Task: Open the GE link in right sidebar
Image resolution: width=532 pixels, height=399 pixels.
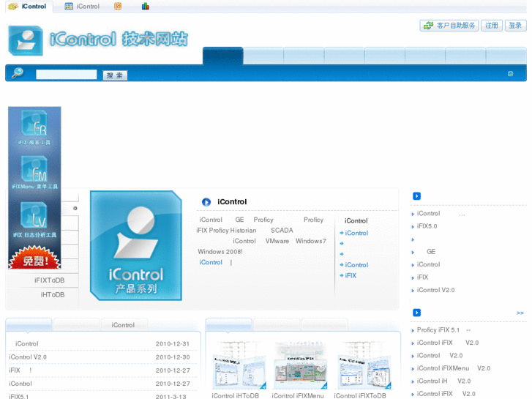Action: (431, 252)
